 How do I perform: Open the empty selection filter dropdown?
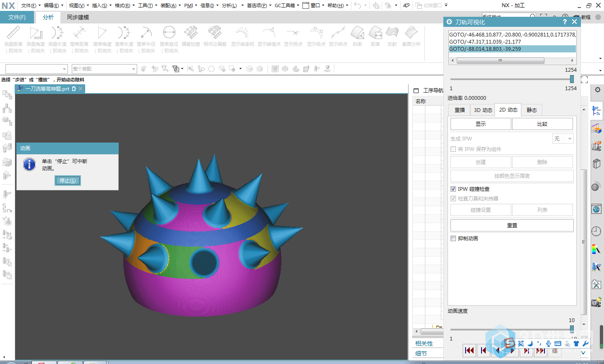click(36, 69)
